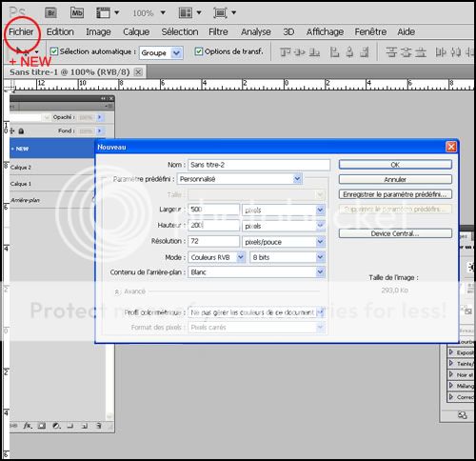The width and height of the screenshot is (476, 461).
Task: Click the clip icon at Adjustments panel bottom
Action: (x=463, y=415)
